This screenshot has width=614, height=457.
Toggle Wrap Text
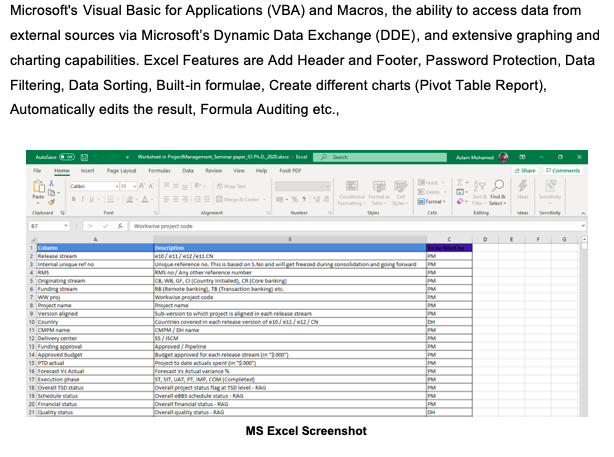click(231, 186)
